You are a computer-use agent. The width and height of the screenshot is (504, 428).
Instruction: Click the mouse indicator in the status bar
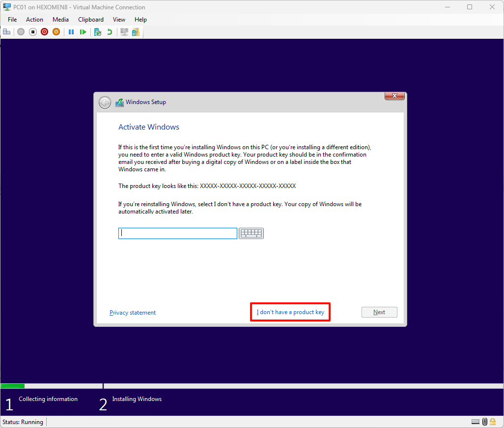(x=485, y=422)
